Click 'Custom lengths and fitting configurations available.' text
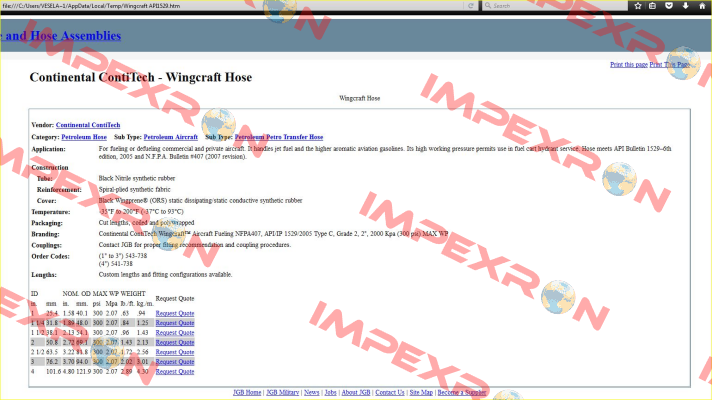The width and height of the screenshot is (712, 400). point(165,275)
